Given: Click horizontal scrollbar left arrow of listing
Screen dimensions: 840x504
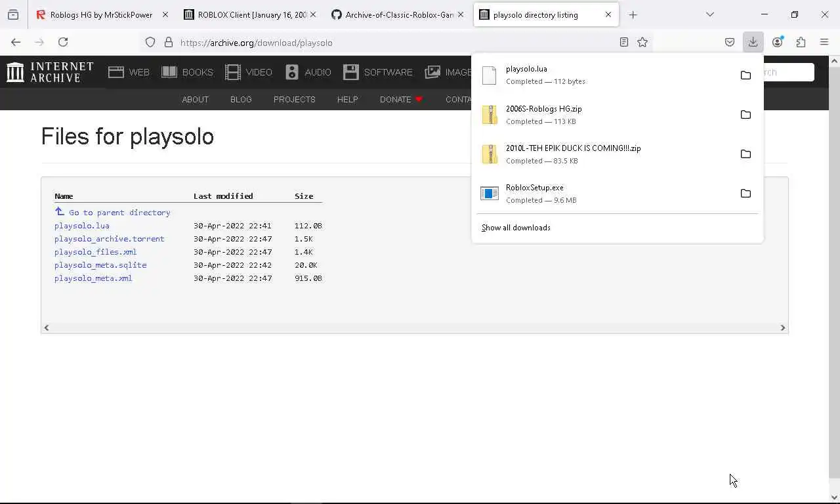Looking at the screenshot, I should (46, 327).
